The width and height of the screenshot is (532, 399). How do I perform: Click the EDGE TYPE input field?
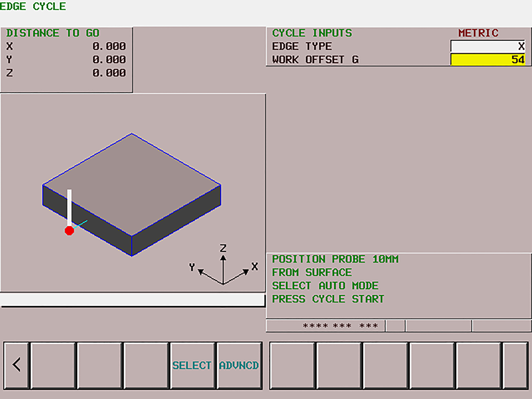(487, 46)
